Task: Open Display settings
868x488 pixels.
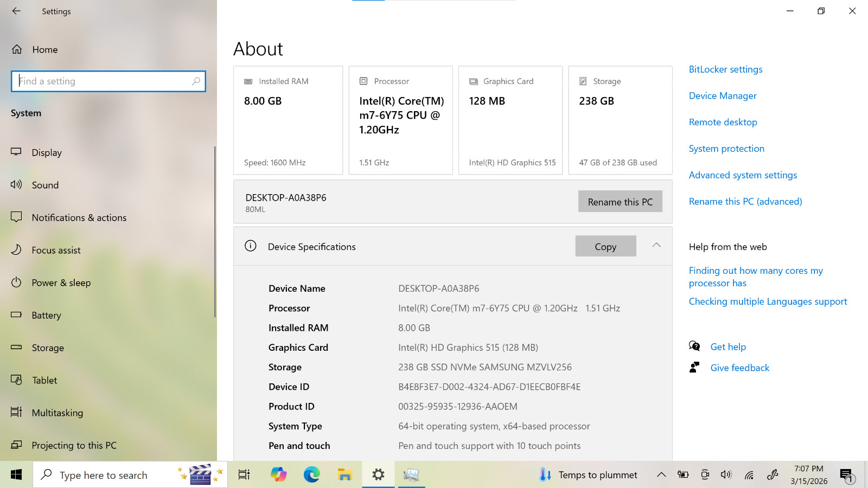Action: 47,152
